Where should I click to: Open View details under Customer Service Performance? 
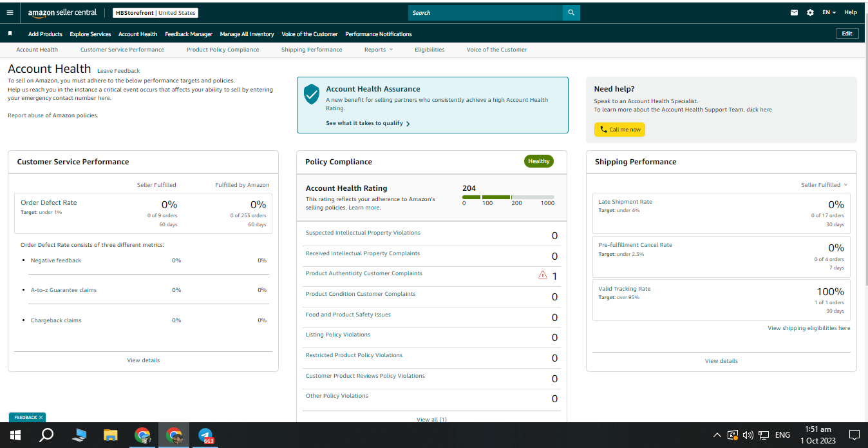point(143,360)
